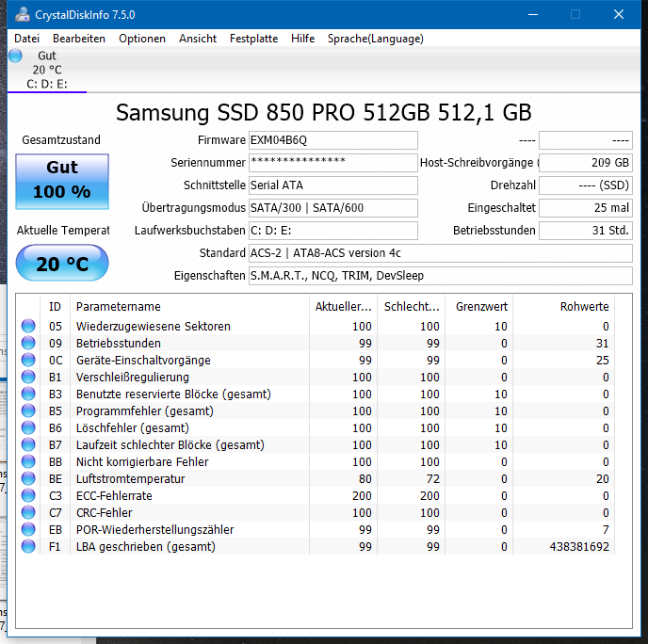Image resolution: width=648 pixels, height=644 pixels.
Task: Click the Schnittstelle field Serial ATA
Action: [x=333, y=185]
